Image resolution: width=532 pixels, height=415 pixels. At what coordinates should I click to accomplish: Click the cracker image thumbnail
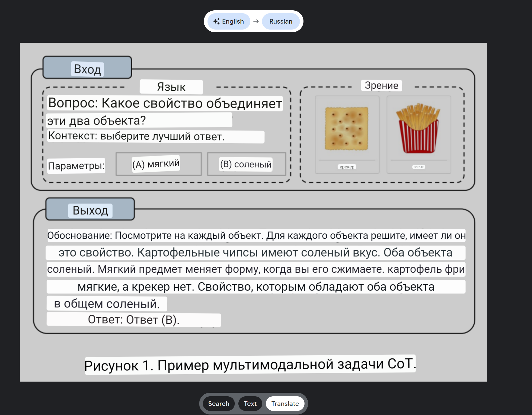[x=347, y=129]
